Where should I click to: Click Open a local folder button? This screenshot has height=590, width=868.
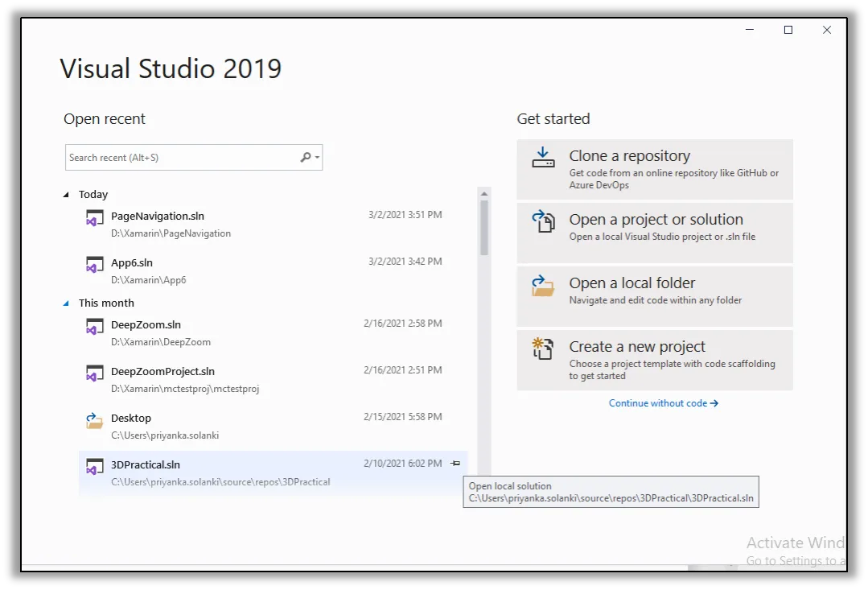655,296
